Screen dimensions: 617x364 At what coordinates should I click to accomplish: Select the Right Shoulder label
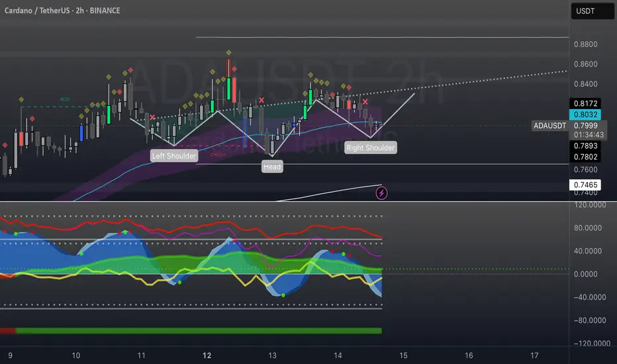click(370, 148)
